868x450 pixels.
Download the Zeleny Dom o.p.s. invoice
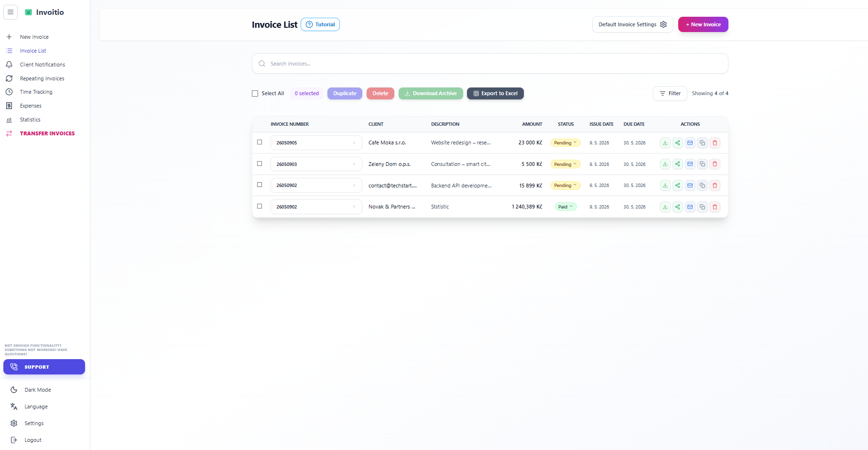[665, 164]
